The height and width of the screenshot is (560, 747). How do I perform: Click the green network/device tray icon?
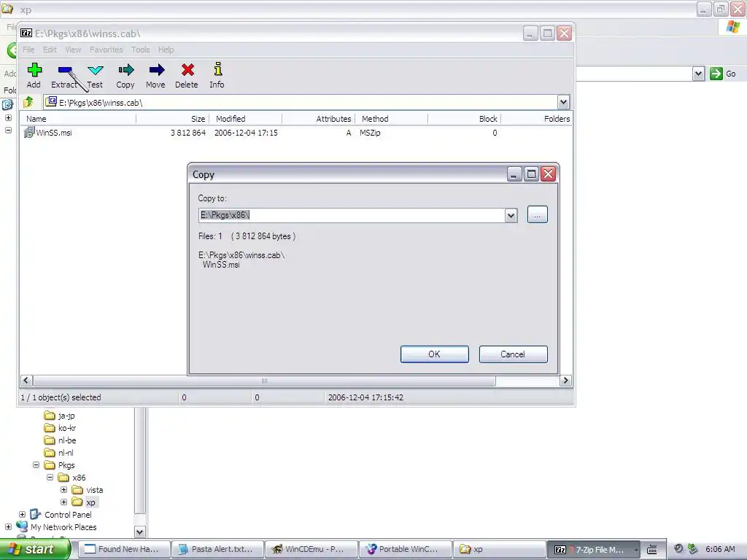693,549
